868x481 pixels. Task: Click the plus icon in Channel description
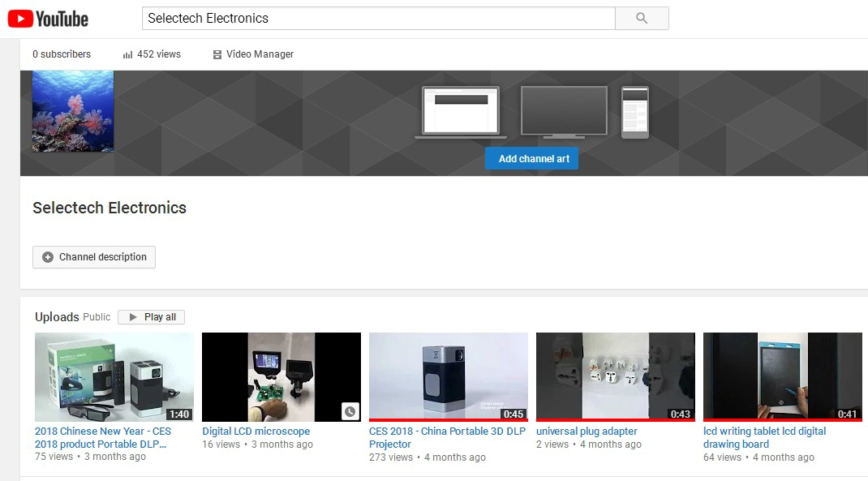pos(48,257)
